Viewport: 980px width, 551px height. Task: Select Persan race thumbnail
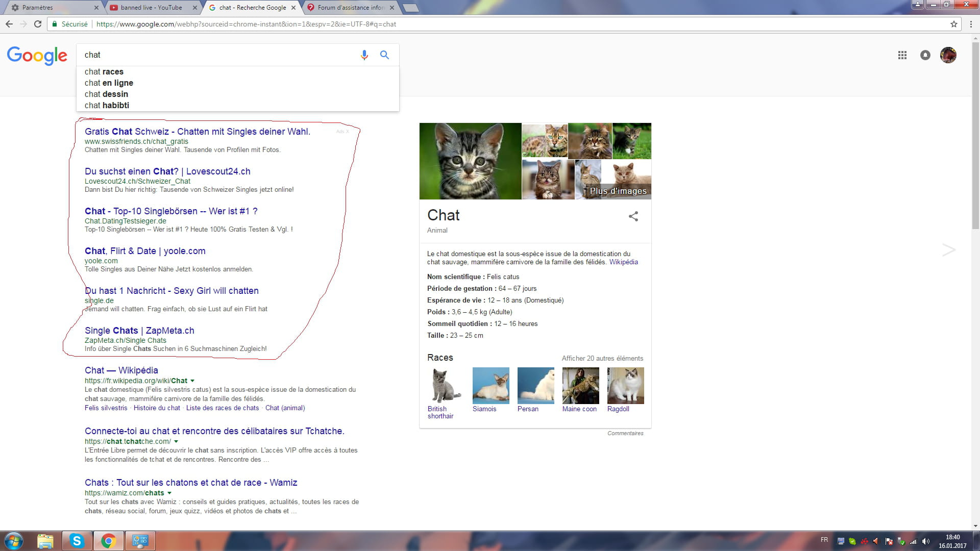click(535, 386)
